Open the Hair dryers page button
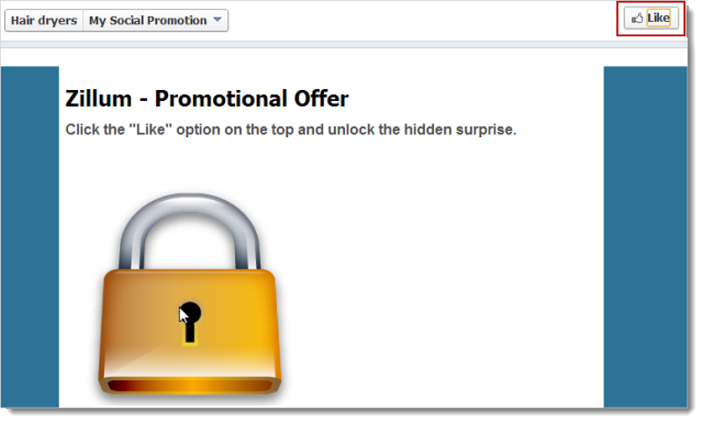Viewport: 702px width, 422px height. tap(43, 20)
